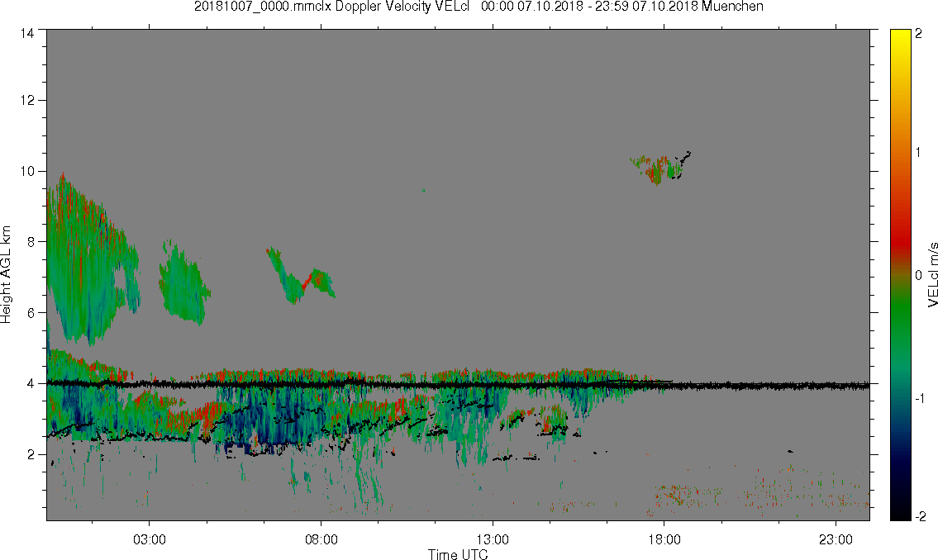Click the cirrus cloud patch near 10 km
Image resolution: width=938 pixels, height=560 pixels.
point(659,168)
